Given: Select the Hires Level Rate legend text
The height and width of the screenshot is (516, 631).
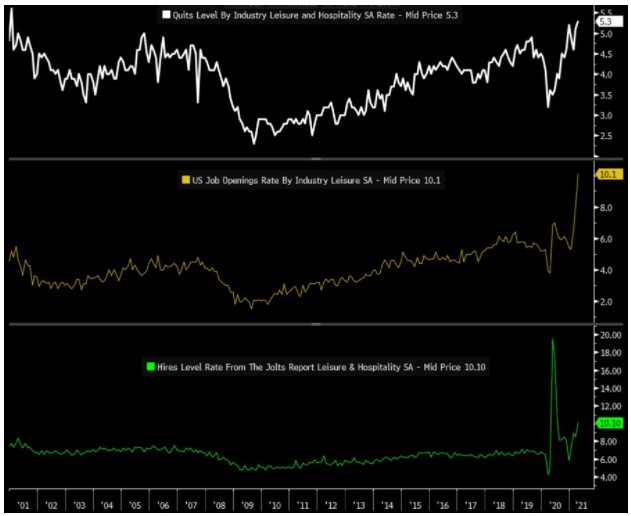Looking at the screenshot, I should 321,367.
